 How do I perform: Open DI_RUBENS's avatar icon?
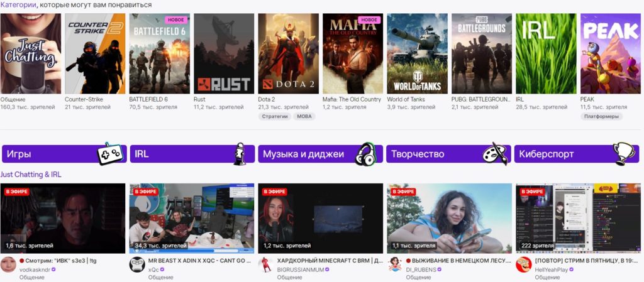click(395, 264)
